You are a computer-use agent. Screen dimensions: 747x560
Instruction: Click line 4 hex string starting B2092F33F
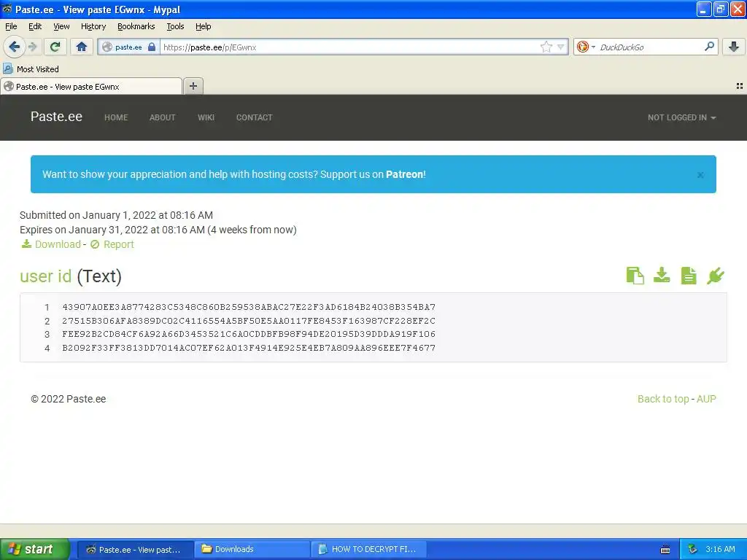[249, 348]
